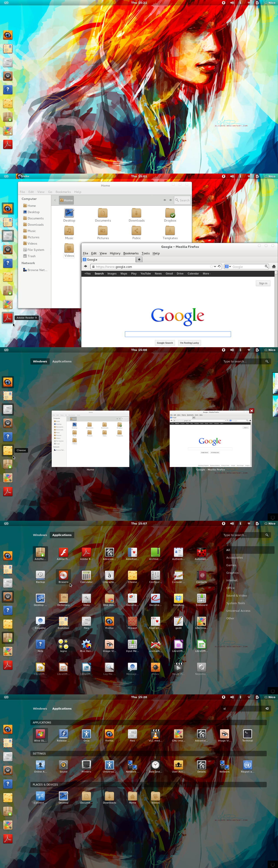The image size is (278, 868).
Task: Open History menu in Firefox
Action: coord(115,253)
